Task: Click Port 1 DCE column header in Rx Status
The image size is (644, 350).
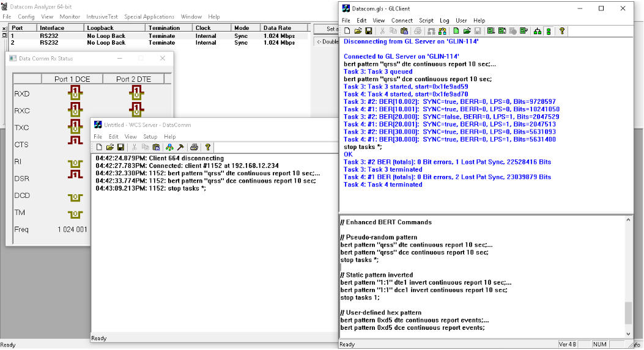Action: (x=72, y=79)
